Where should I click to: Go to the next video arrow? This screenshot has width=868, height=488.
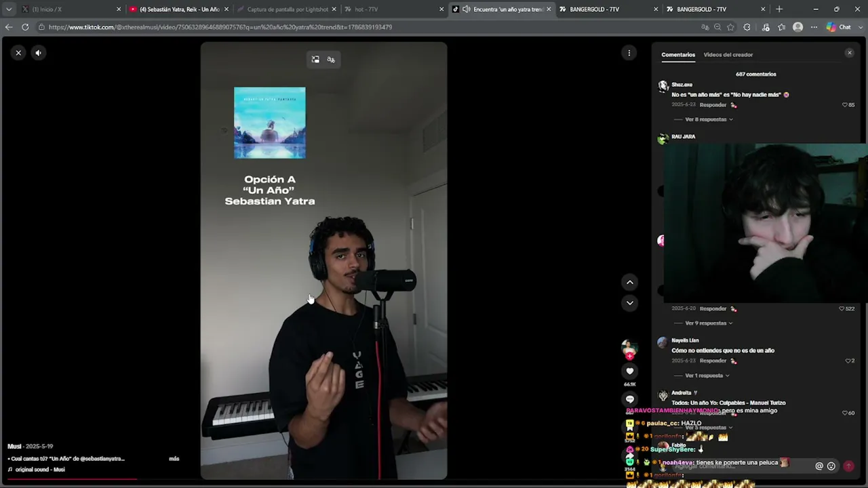[x=630, y=303]
